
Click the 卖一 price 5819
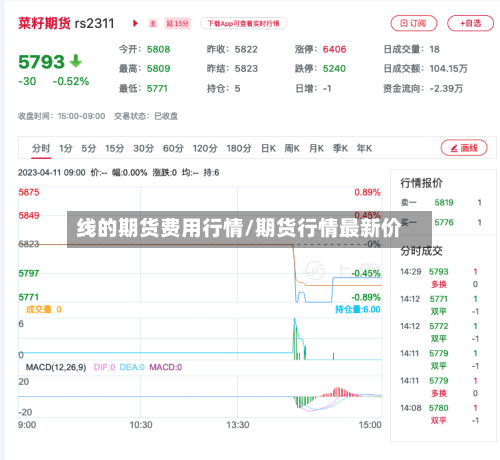pyautogui.click(x=444, y=202)
